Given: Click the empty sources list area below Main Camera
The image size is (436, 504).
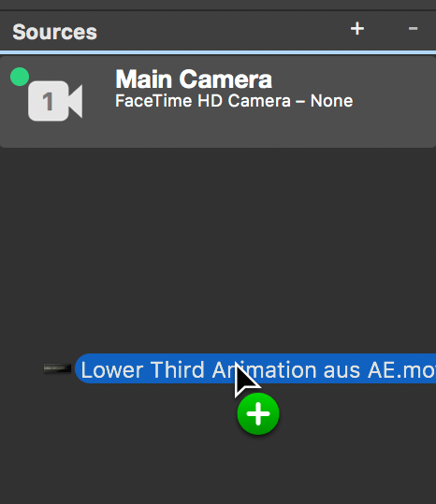Looking at the screenshot, I should (x=218, y=244).
